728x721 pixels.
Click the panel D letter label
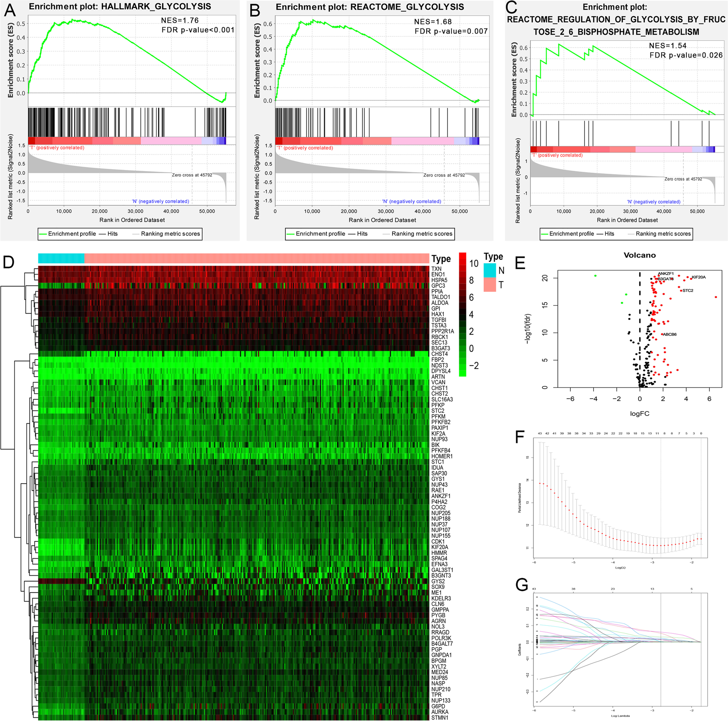[x=8, y=262]
